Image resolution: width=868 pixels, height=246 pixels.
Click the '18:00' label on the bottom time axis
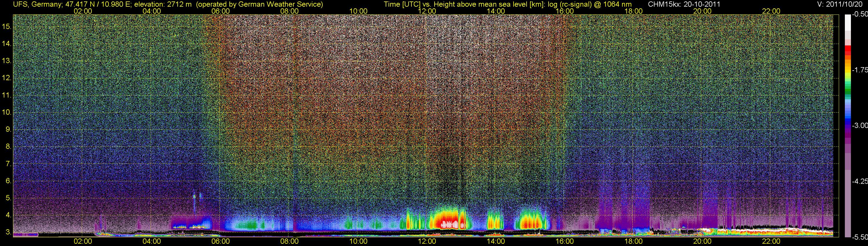(x=633, y=241)
